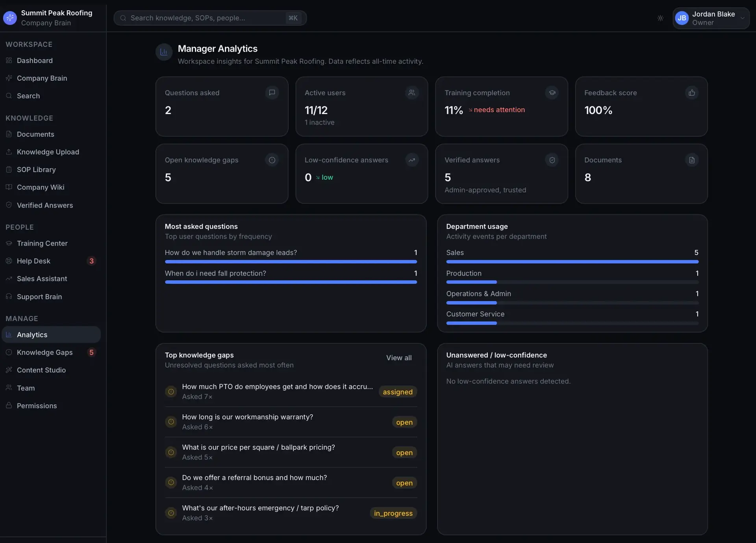
Task: Open the Jordan Blake account dropdown
Action: 711,18
